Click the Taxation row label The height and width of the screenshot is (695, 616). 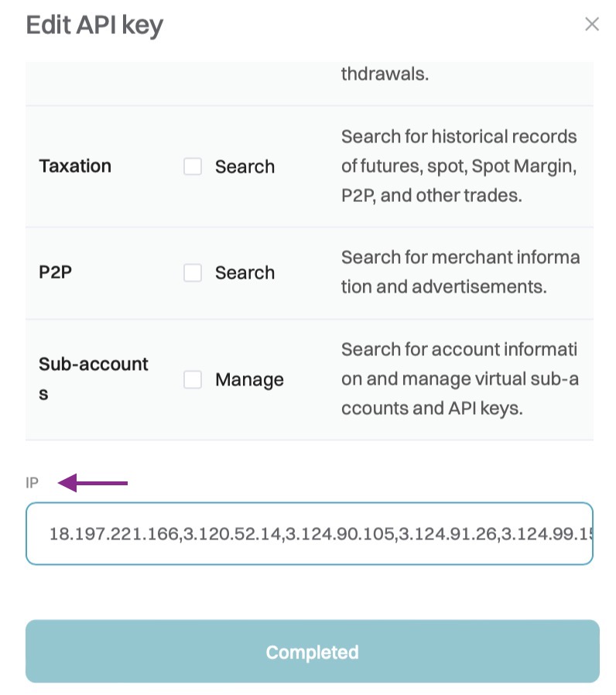(x=75, y=166)
